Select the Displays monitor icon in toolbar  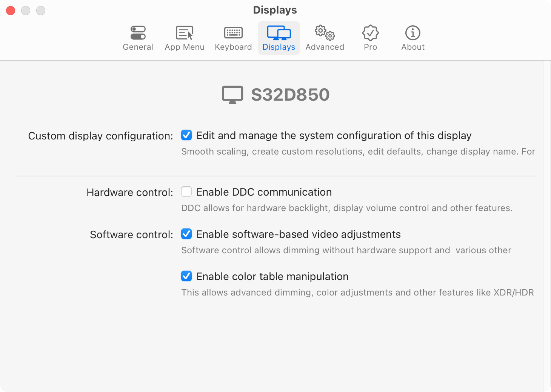click(x=279, y=33)
